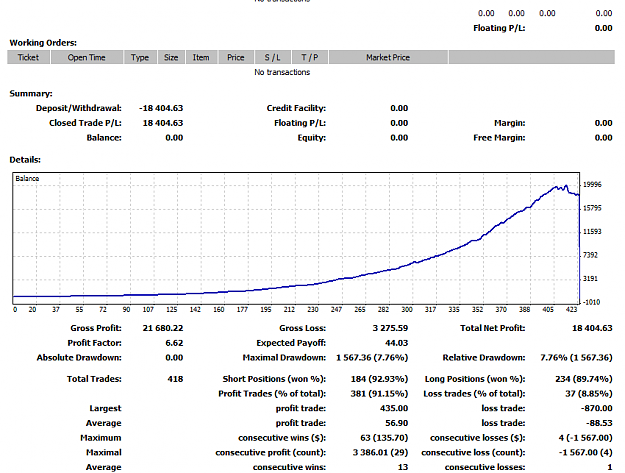Click the consecutive wins value 63 (135.70)
The width and height of the screenshot is (625, 473).
[x=384, y=438]
